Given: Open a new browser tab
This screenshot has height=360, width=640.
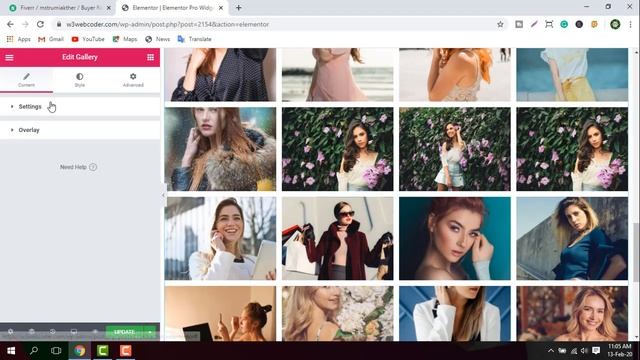Looking at the screenshot, I should tap(238, 8).
